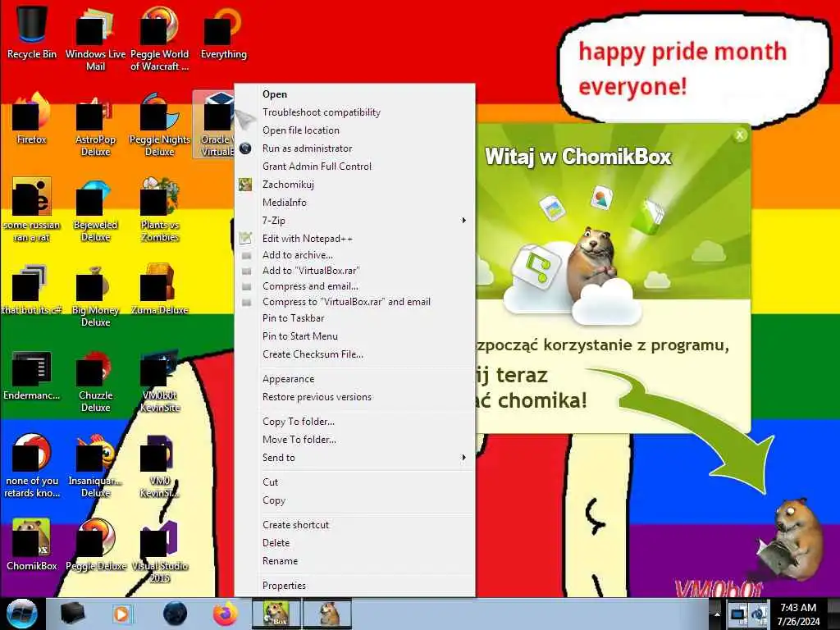Screen dimensions: 840x630
Task: Choose Compress to "VirtualBox.rar" and email
Action: pyautogui.click(x=354, y=302)
